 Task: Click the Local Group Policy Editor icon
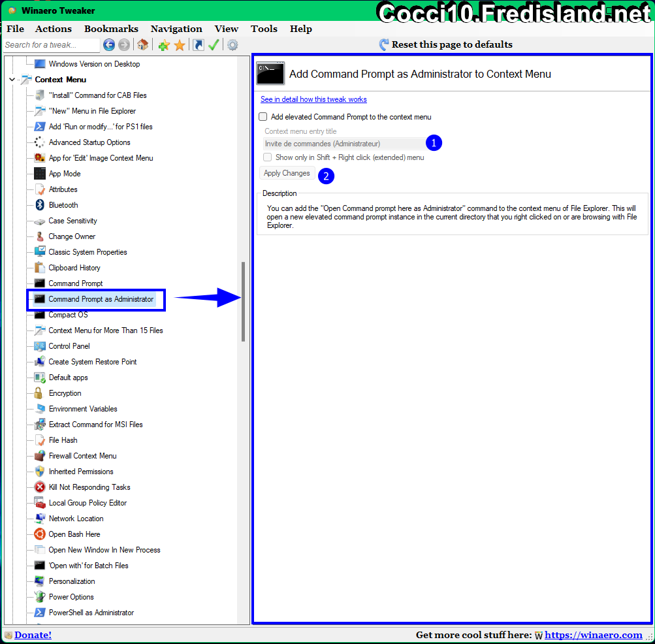click(x=40, y=503)
